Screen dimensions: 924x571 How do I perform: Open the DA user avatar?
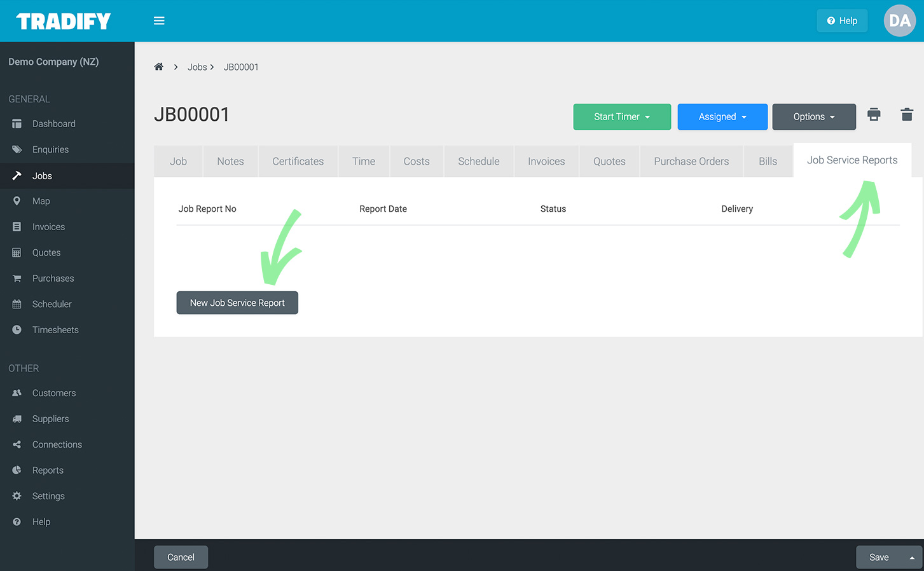click(x=900, y=21)
